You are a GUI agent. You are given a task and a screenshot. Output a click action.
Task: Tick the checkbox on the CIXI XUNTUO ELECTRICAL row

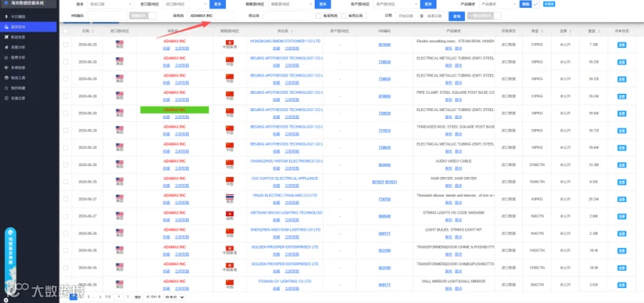click(x=66, y=182)
